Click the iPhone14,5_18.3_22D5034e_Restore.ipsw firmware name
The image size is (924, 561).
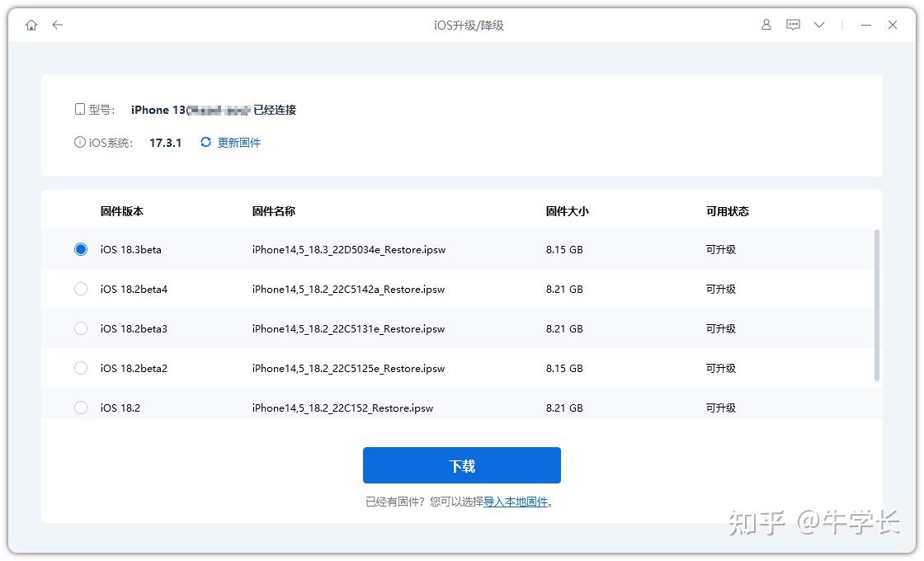tap(349, 249)
